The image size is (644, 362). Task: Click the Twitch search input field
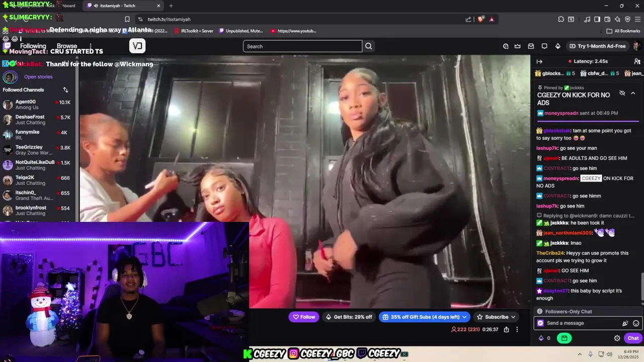tap(302, 46)
